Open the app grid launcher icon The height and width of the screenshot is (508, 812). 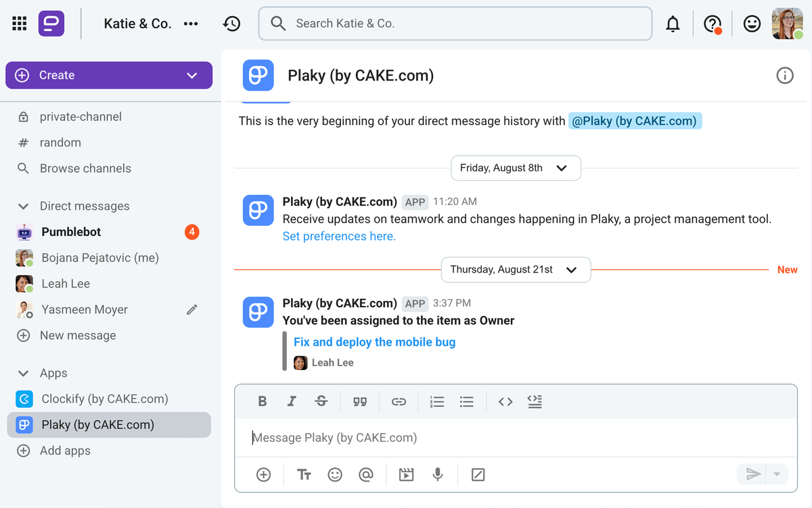[x=20, y=24]
